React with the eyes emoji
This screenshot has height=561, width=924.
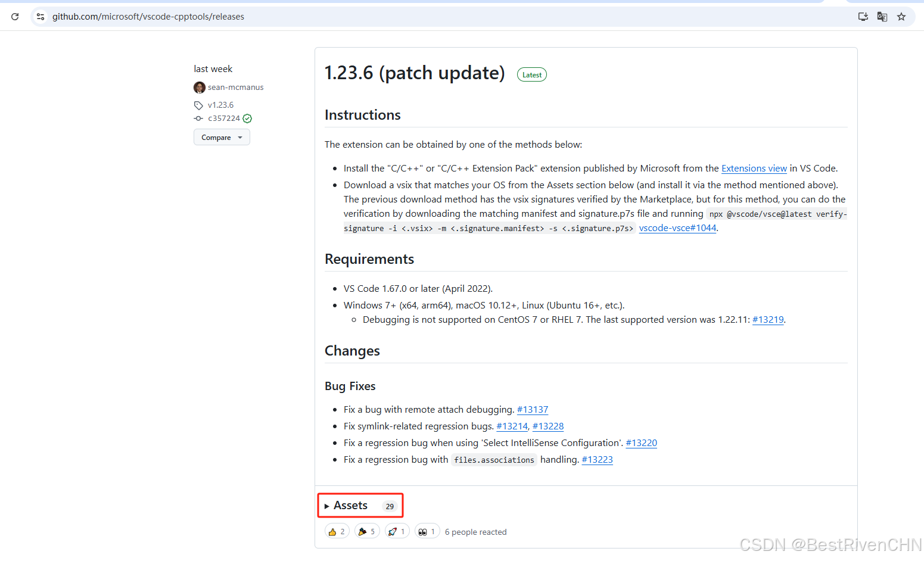tap(427, 531)
